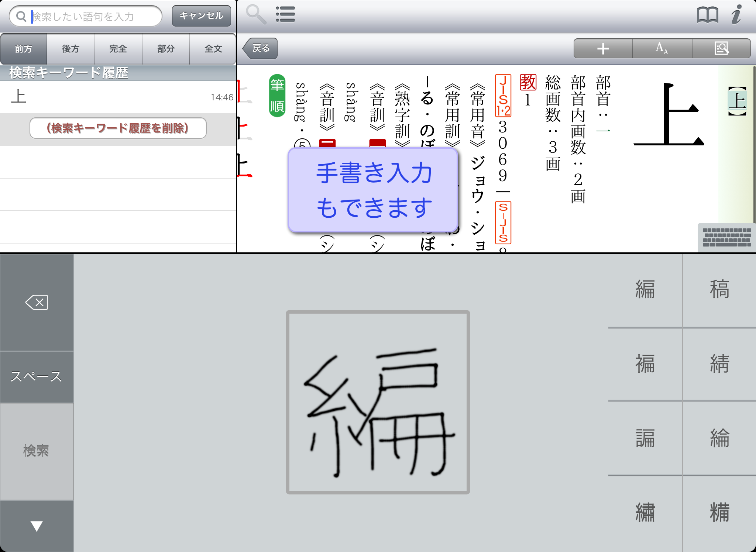This screenshot has width=756, height=552.
Task: Go back with 戻る button
Action: (x=261, y=48)
